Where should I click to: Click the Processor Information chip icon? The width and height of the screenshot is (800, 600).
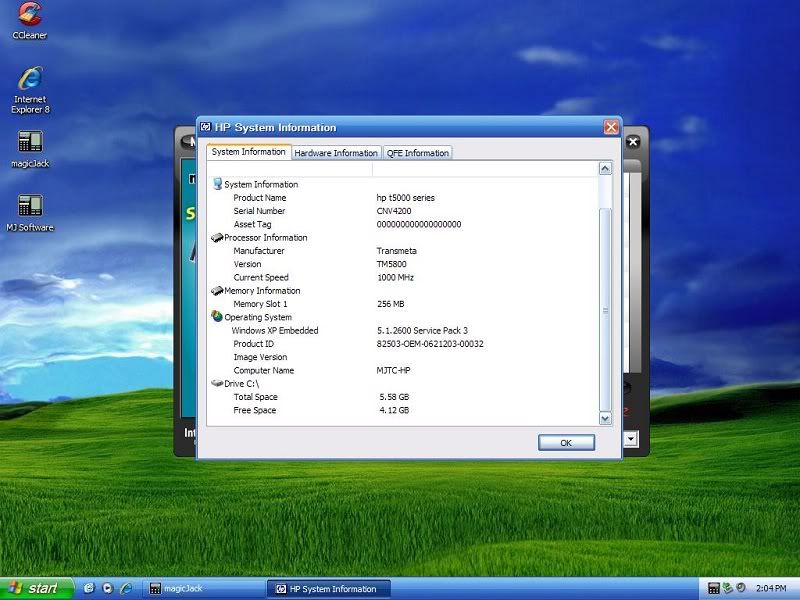[x=217, y=238]
